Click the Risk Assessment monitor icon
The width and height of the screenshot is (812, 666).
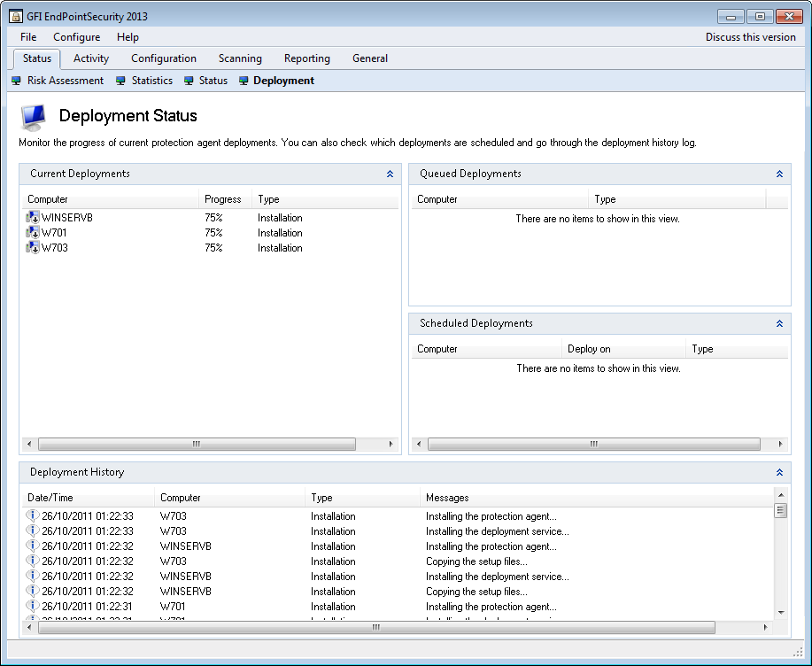[x=16, y=81]
